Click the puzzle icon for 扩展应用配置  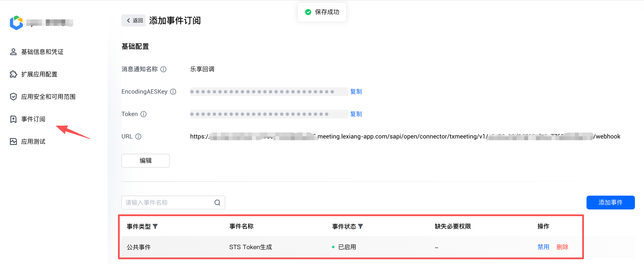(13, 74)
